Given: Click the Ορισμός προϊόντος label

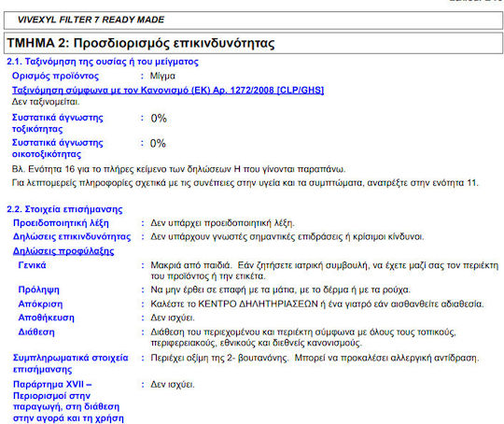Looking at the screenshot, I should click(x=55, y=76).
